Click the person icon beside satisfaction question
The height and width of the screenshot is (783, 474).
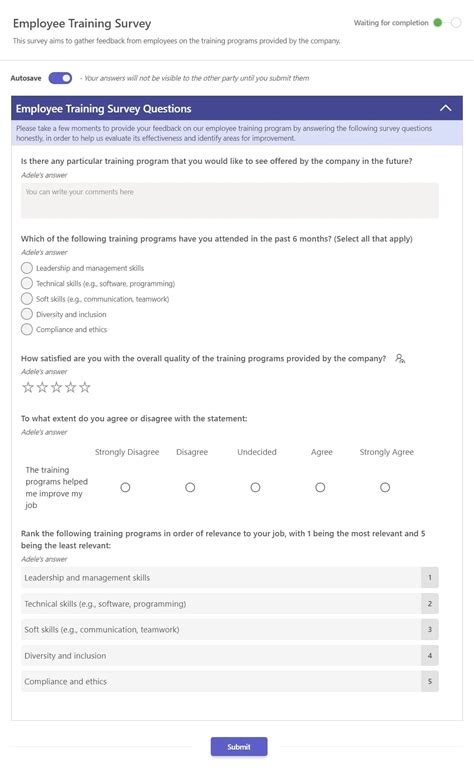[x=400, y=359]
